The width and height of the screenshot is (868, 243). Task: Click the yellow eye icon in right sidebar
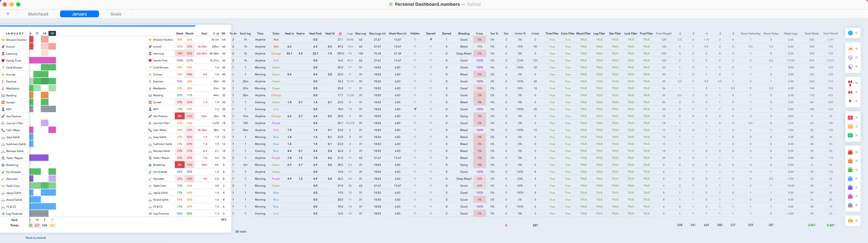click(x=850, y=221)
